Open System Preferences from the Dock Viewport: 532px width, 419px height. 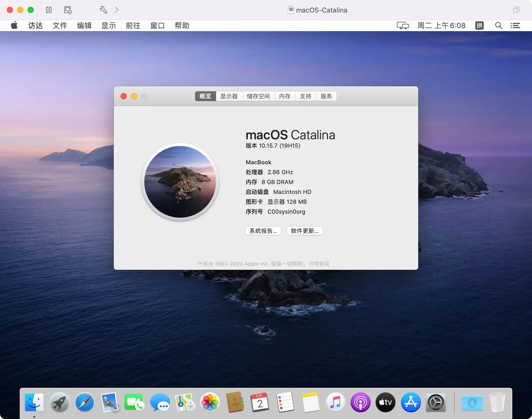(436, 402)
